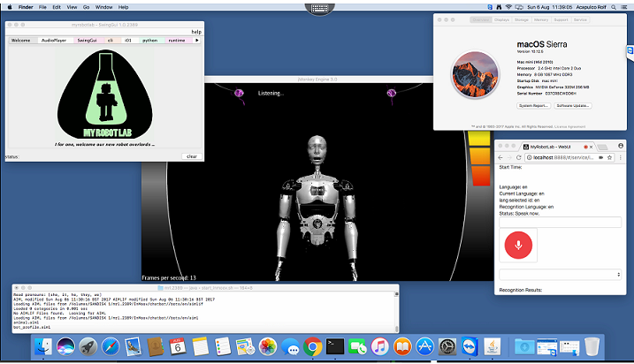The image size is (634, 364).
Task: Reload the MyRobotLab WebUI page
Action: 518,157
